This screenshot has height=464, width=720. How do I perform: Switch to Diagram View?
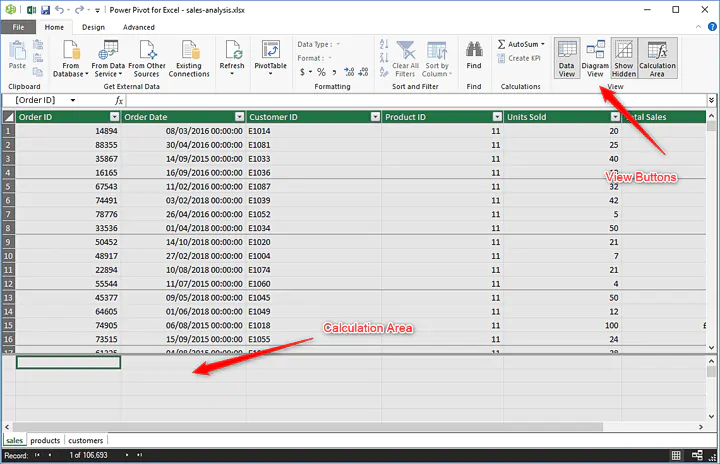(x=595, y=59)
